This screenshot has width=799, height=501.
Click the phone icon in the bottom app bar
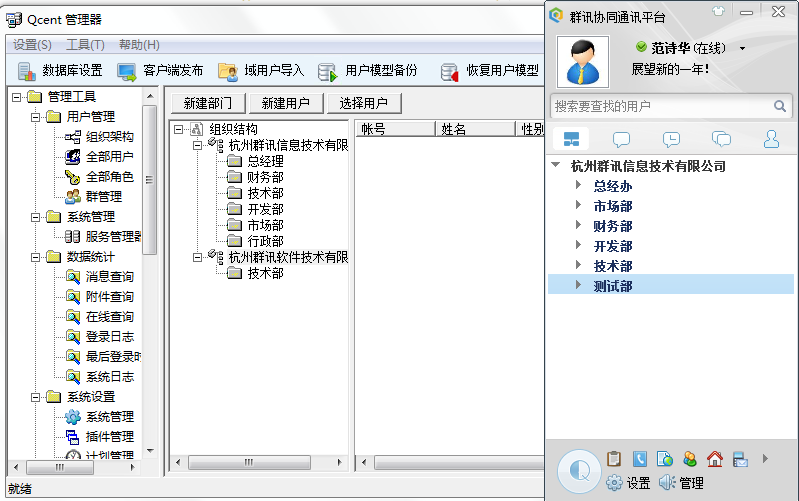pos(640,459)
